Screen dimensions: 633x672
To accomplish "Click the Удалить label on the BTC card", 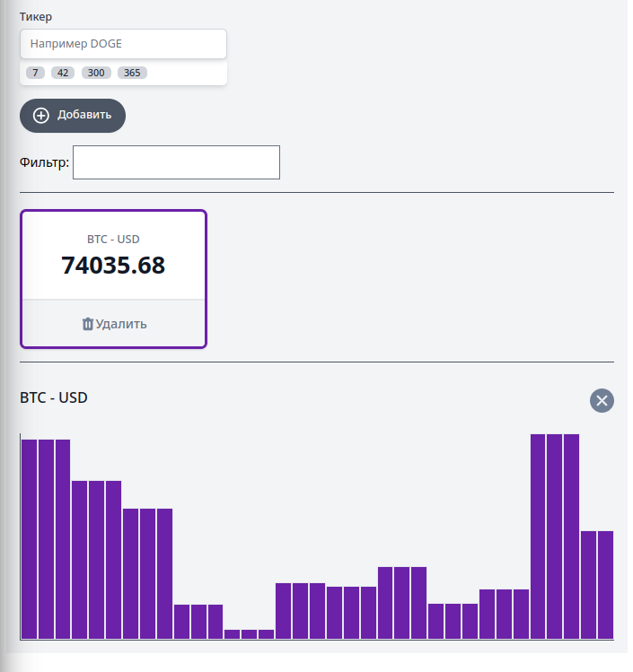I will 121,324.
